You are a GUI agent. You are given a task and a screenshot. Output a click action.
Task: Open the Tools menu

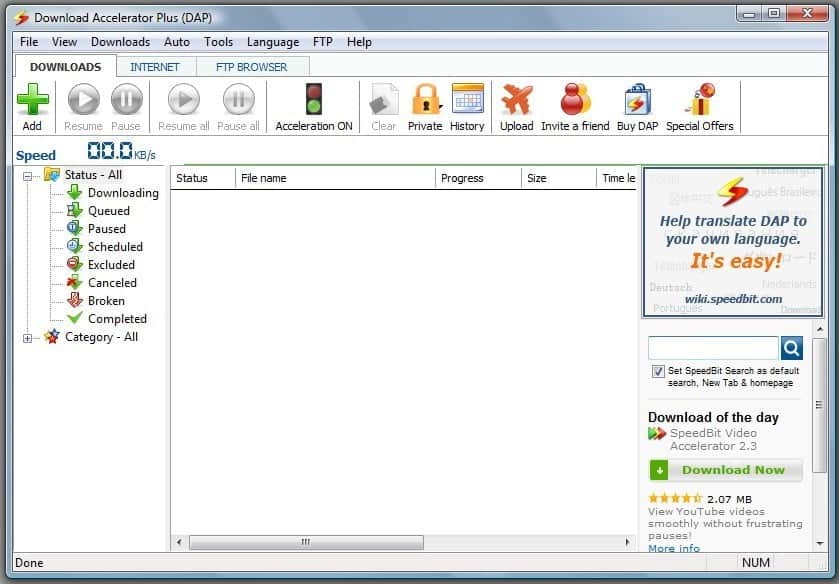218,42
